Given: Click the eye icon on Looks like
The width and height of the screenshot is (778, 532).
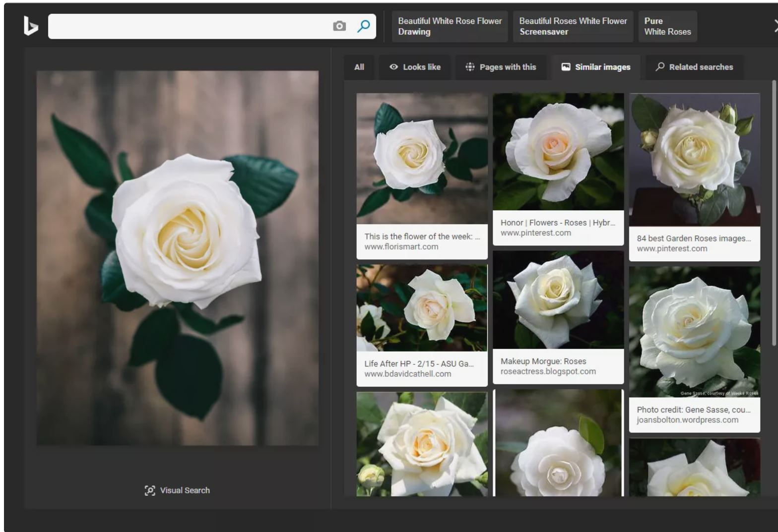Looking at the screenshot, I should point(394,67).
